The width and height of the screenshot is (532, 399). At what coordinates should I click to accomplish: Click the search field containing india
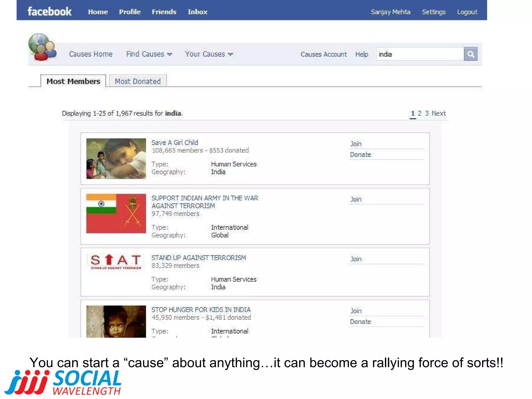[x=420, y=54]
